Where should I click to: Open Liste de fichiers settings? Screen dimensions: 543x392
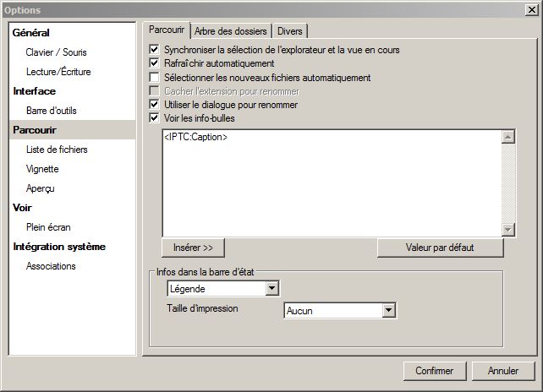tap(57, 150)
